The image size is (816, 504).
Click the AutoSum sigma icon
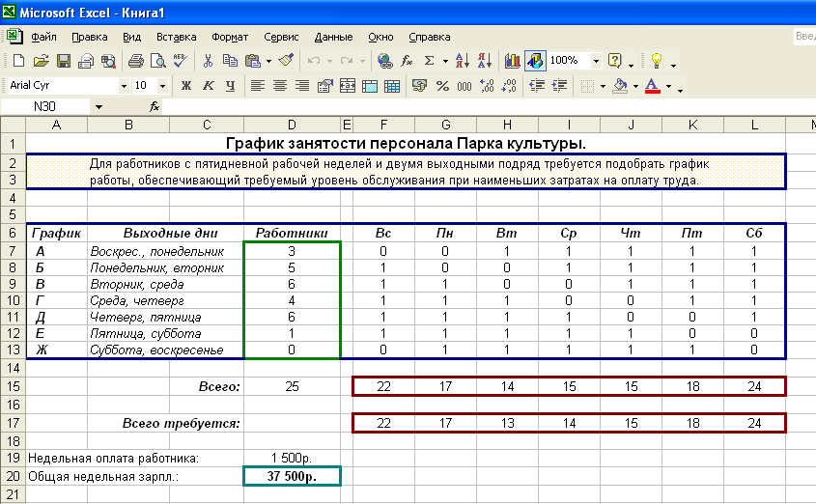click(431, 61)
